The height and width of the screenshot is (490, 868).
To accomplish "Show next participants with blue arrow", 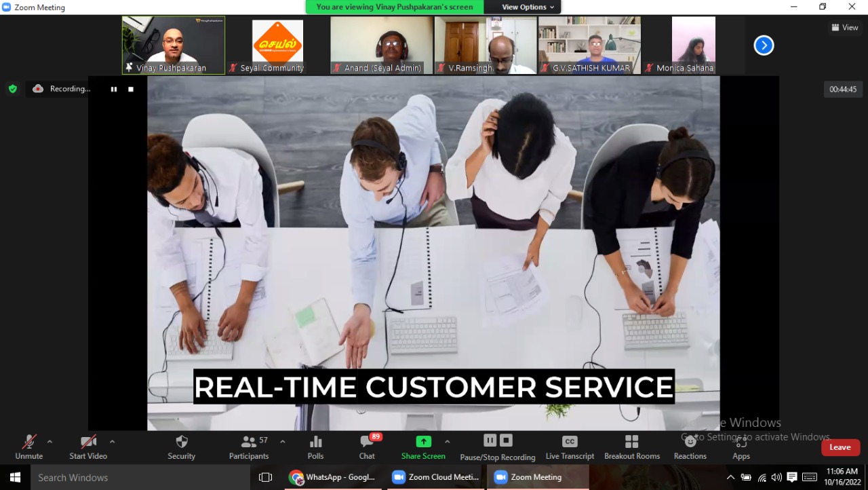I will click(x=764, y=45).
